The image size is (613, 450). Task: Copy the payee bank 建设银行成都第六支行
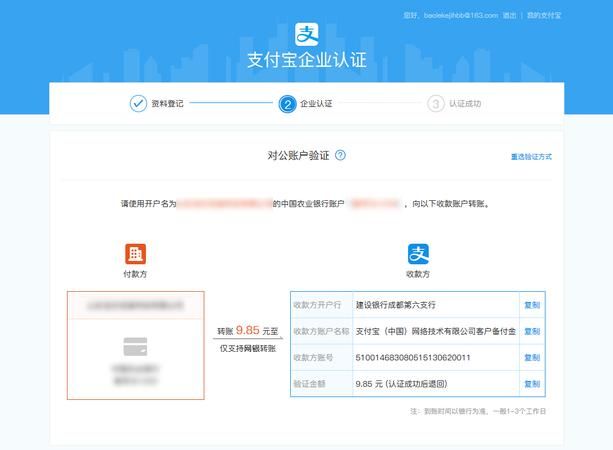pos(532,305)
